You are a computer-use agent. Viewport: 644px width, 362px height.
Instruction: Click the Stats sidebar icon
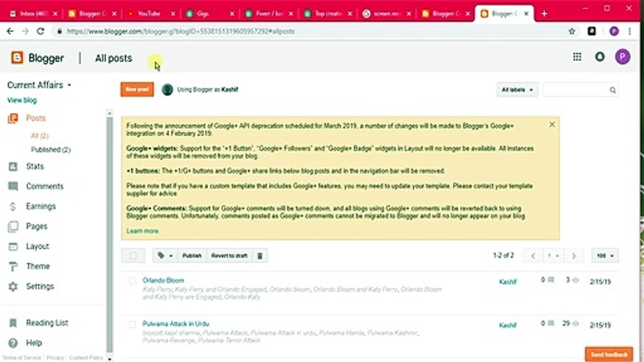pyautogui.click(x=13, y=166)
